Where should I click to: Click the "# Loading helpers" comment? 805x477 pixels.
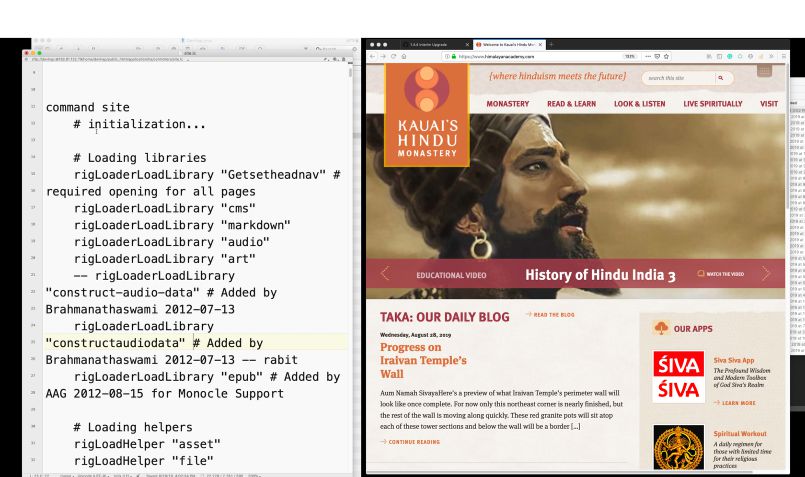[x=133, y=427]
